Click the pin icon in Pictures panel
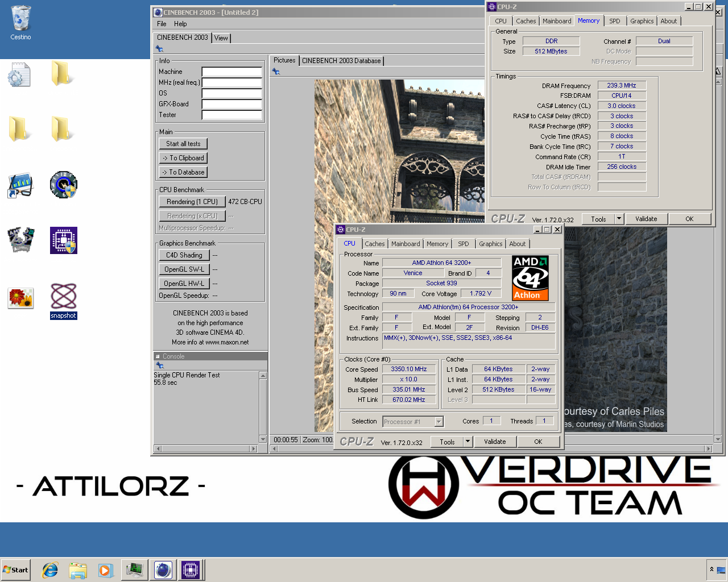This screenshot has width=728, height=582. point(276,72)
